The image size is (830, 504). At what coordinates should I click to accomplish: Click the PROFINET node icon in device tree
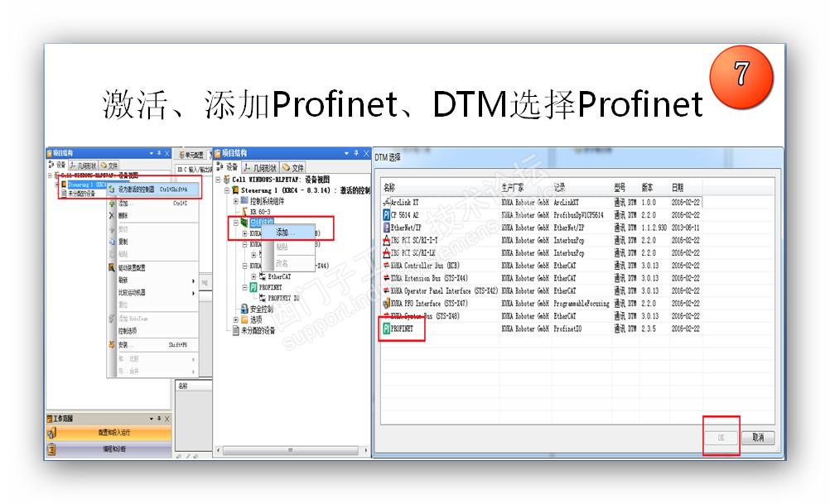pyautogui.click(x=253, y=287)
